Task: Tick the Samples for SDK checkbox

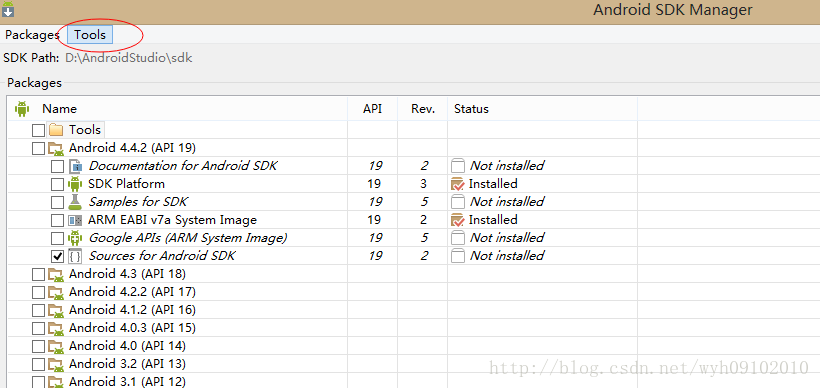Action: pyautogui.click(x=57, y=202)
